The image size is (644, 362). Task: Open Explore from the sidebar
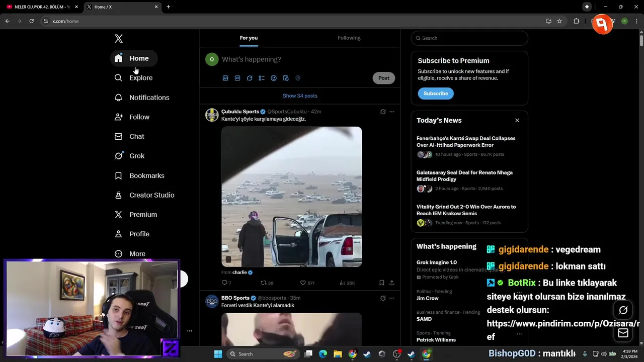coord(134,78)
